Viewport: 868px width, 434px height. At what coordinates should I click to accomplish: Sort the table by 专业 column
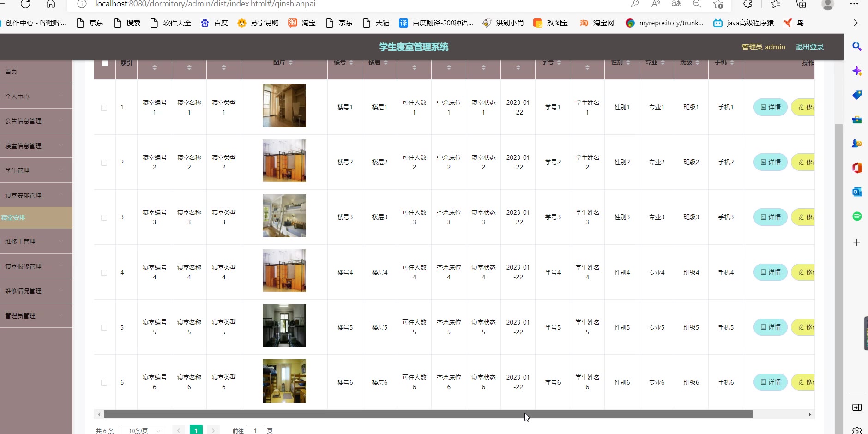[663, 62]
